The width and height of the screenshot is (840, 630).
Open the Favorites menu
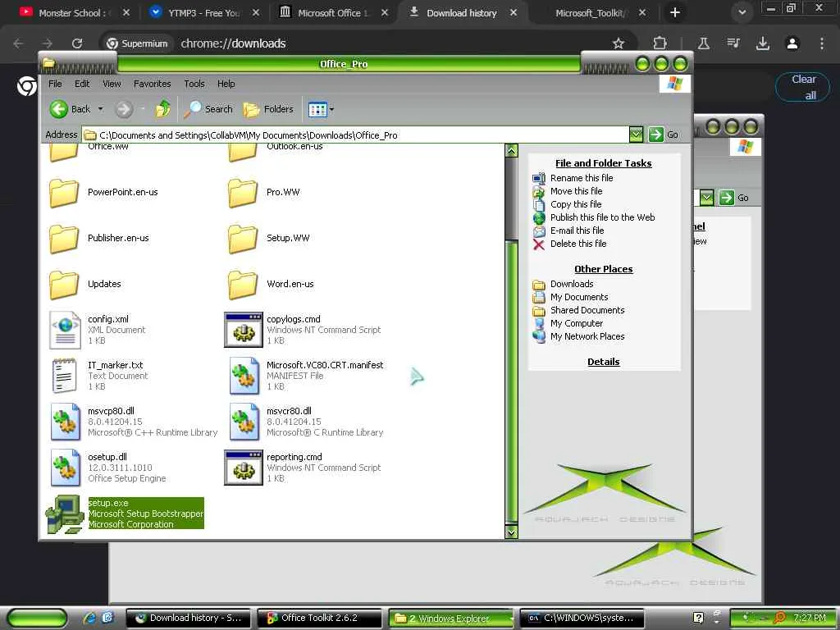coord(152,84)
